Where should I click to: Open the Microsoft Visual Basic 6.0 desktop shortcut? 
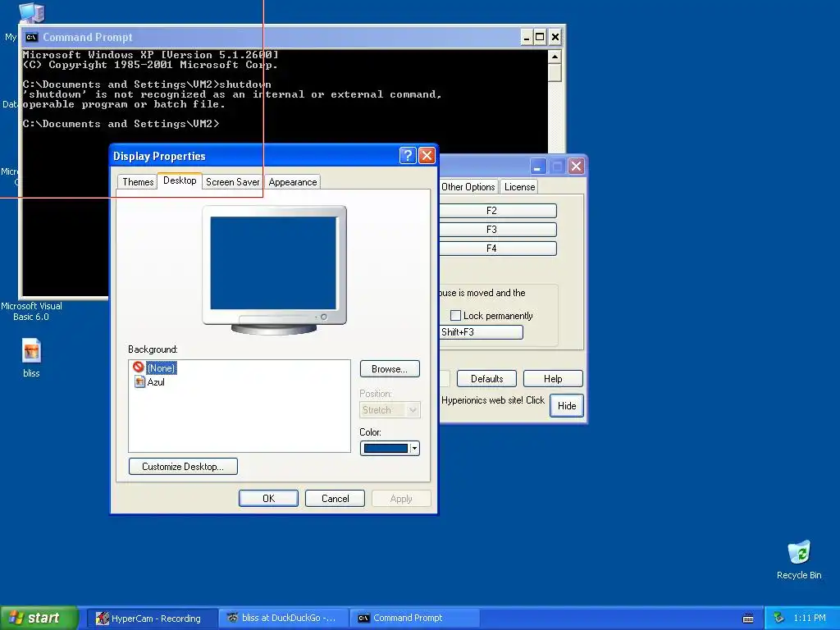click(31, 311)
